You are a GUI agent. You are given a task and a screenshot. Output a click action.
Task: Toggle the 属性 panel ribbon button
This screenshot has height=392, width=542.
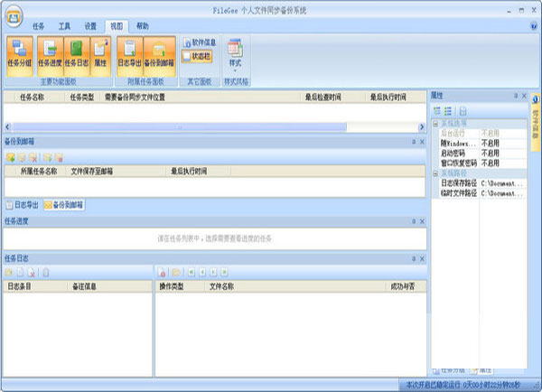(x=100, y=56)
